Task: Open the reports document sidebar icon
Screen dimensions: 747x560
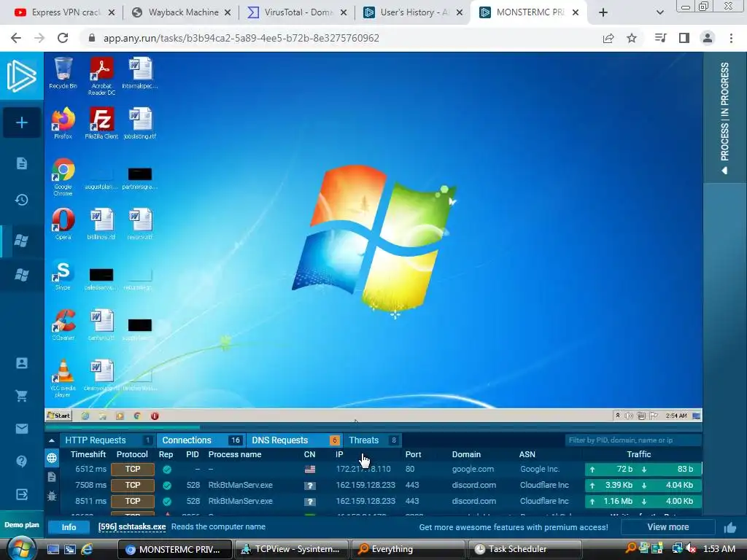Action: [21, 163]
